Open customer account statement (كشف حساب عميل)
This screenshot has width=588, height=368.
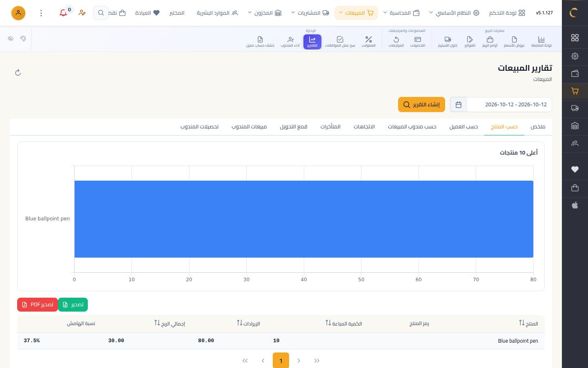tap(260, 41)
